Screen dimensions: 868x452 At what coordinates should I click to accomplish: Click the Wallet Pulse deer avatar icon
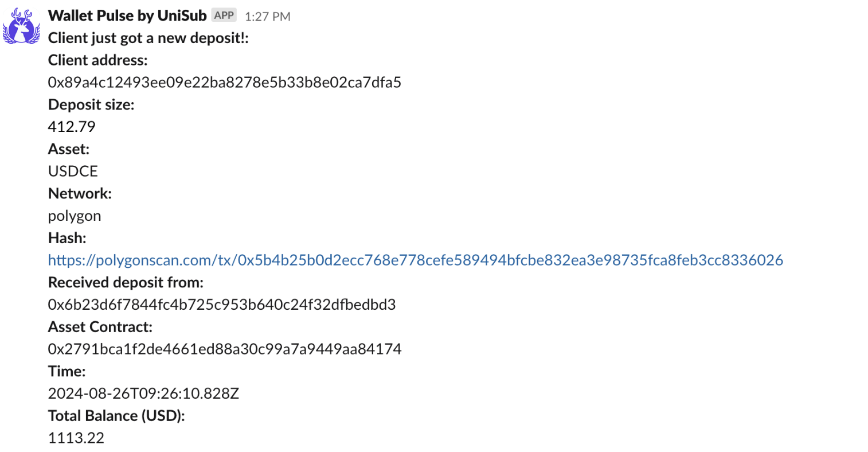(x=22, y=26)
